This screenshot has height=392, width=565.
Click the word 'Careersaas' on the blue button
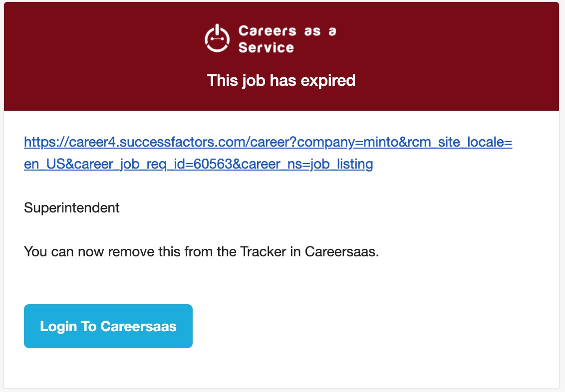138,327
